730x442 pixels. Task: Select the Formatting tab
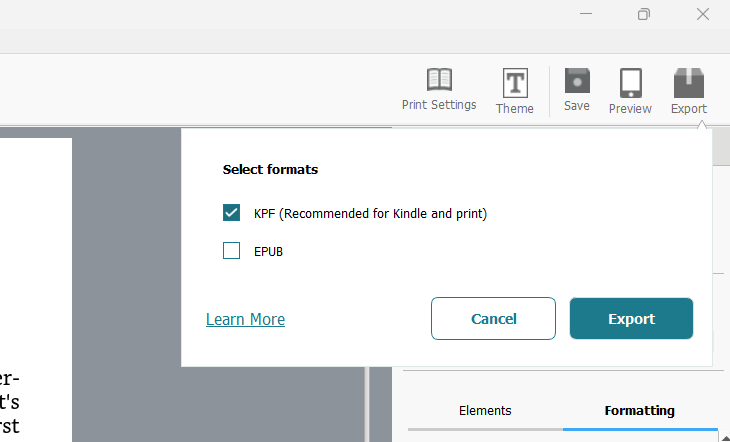click(640, 410)
